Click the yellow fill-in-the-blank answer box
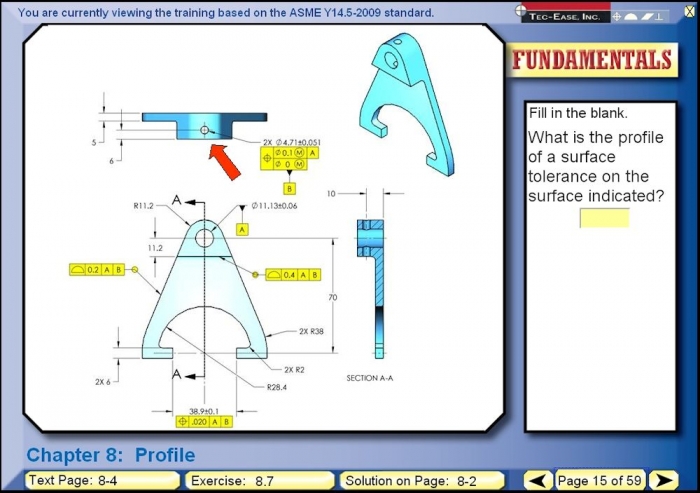Screen dimensions: 700x493 point(604,218)
